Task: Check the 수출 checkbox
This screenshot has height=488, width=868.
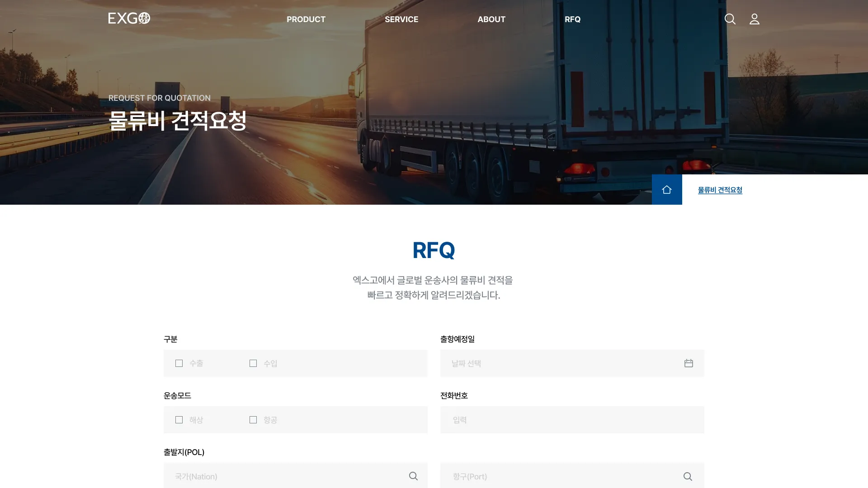Action: click(179, 363)
